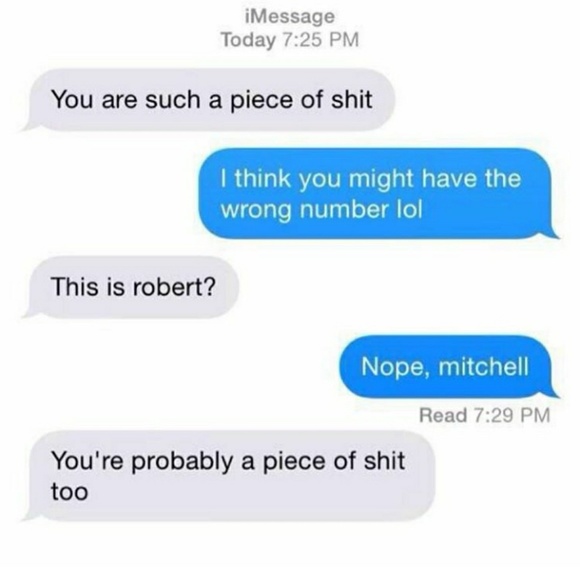The height and width of the screenshot is (580, 580).
Task: Tap the 'Nope, mitchell' sent message
Action: click(x=448, y=367)
